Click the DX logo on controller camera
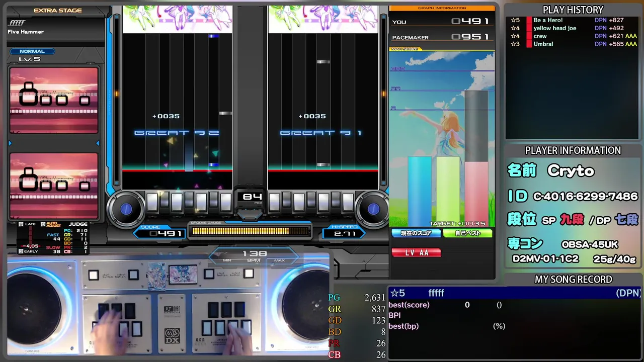This screenshot has height=362, width=644. (x=172, y=335)
